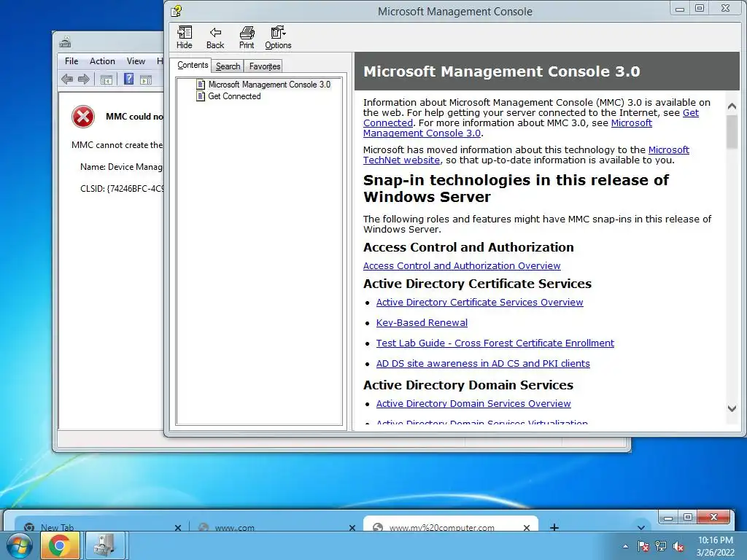
Task: Click the MMC taskbar icon
Action: (x=104, y=545)
